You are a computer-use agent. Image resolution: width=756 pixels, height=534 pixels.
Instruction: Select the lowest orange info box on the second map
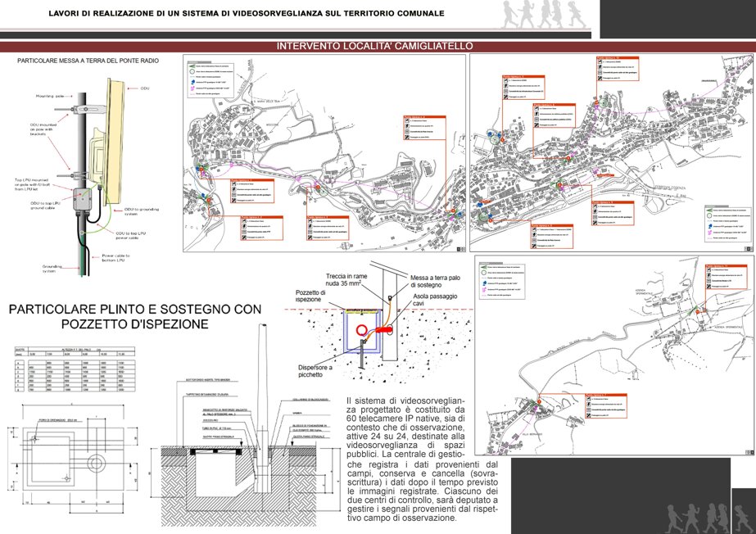pos(552,236)
